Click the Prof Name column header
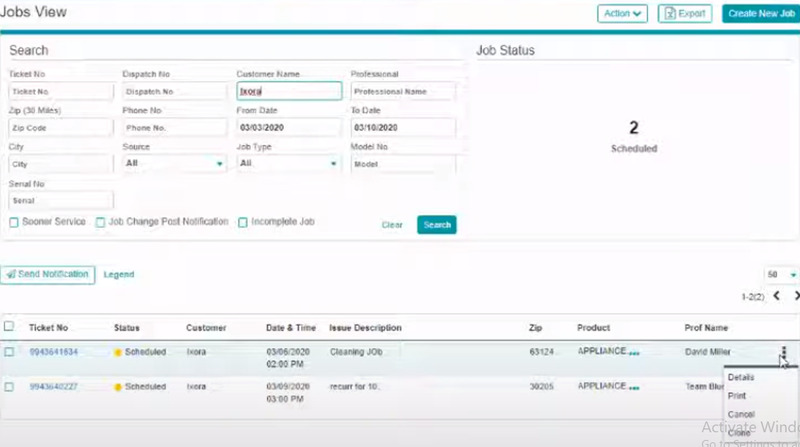The width and height of the screenshot is (800, 447). (706, 328)
